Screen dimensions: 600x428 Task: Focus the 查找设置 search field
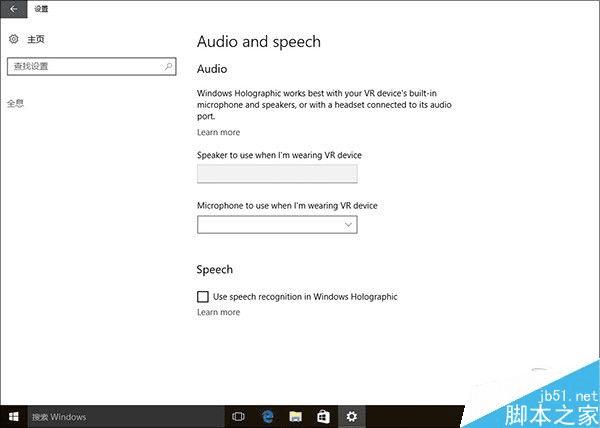click(x=91, y=67)
